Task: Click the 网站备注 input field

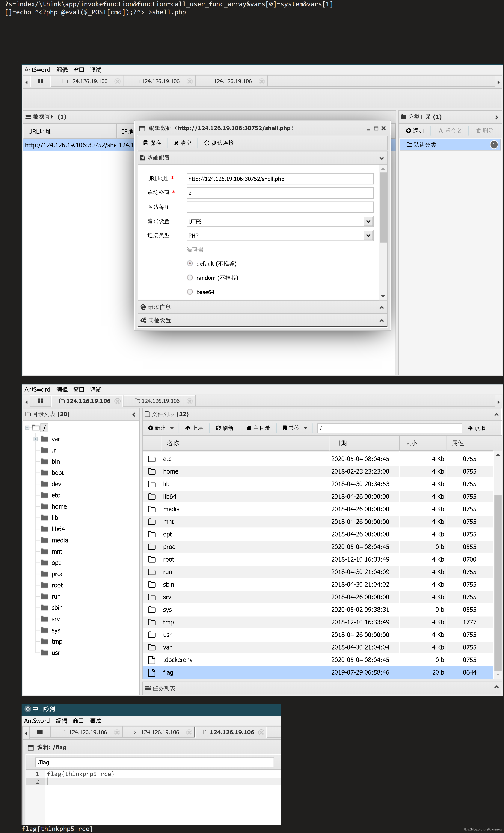Action: point(280,207)
